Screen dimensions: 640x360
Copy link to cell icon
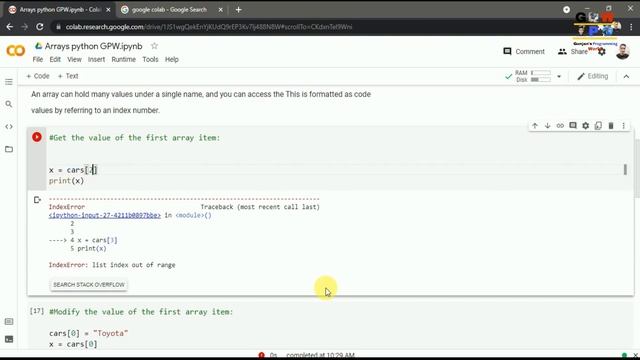point(560,126)
